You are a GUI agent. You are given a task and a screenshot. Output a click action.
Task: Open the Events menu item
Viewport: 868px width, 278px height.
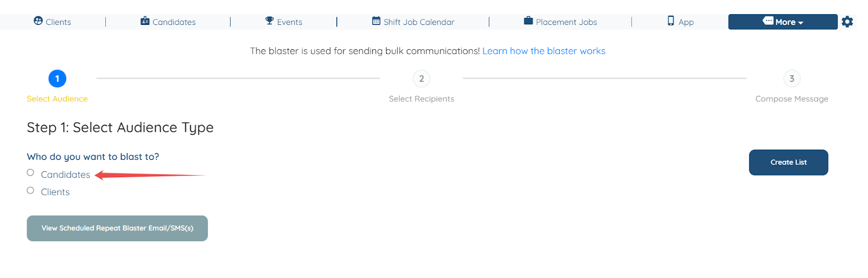point(290,22)
